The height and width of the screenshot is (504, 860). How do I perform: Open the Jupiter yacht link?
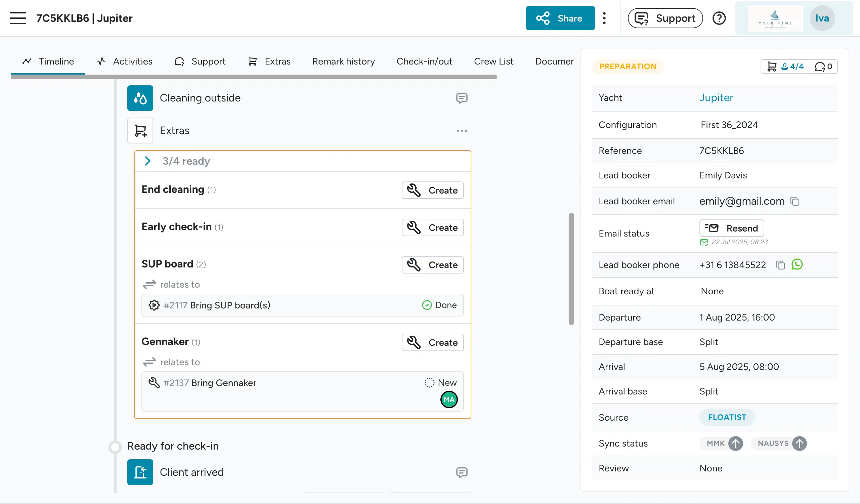pyautogui.click(x=716, y=97)
